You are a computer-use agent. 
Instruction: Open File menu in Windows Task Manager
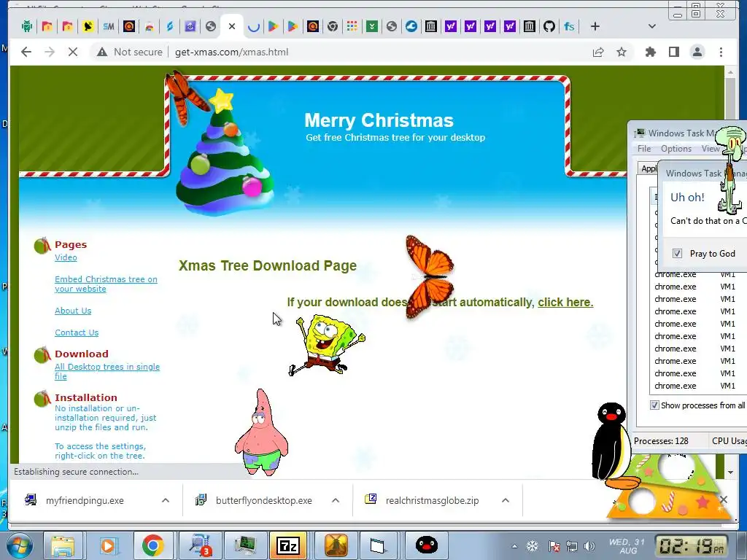click(x=644, y=149)
